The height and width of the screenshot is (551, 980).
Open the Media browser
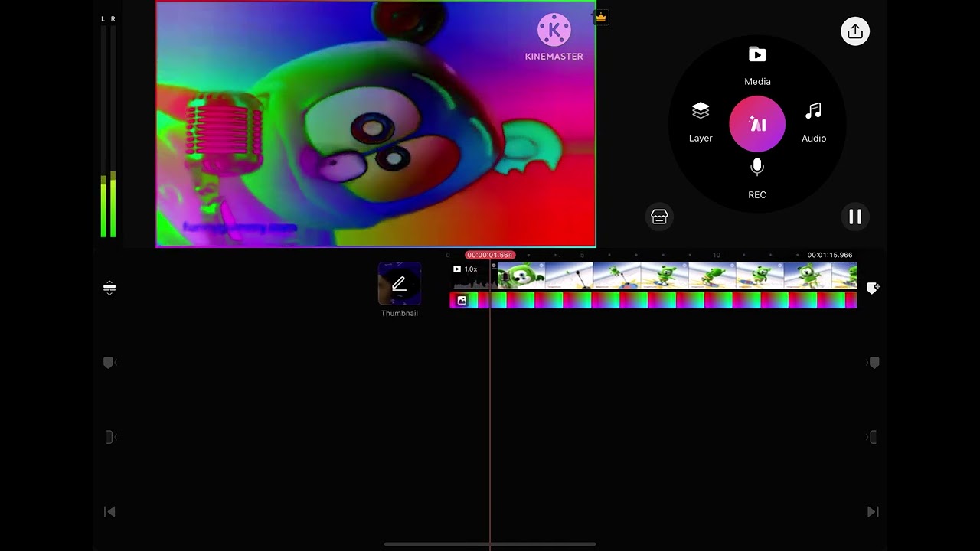coord(757,65)
